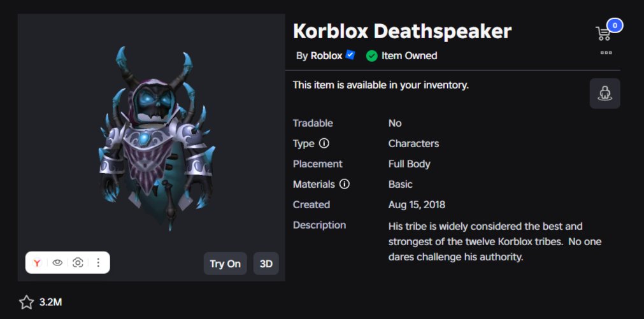The width and height of the screenshot is (644, 319).
Task: Click the Try On button
Action: 225,264
